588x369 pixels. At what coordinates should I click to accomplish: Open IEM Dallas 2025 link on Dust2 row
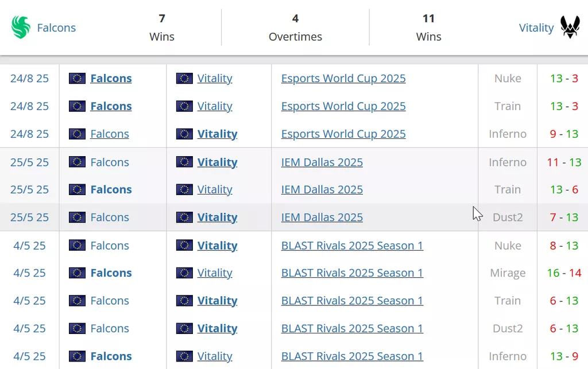click(x=322, y=217)
